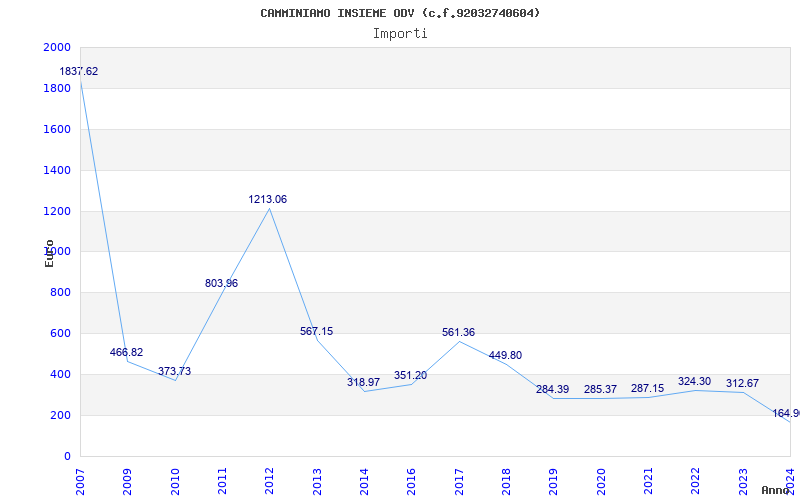Click the y-axis value 1600

(57, 129)
